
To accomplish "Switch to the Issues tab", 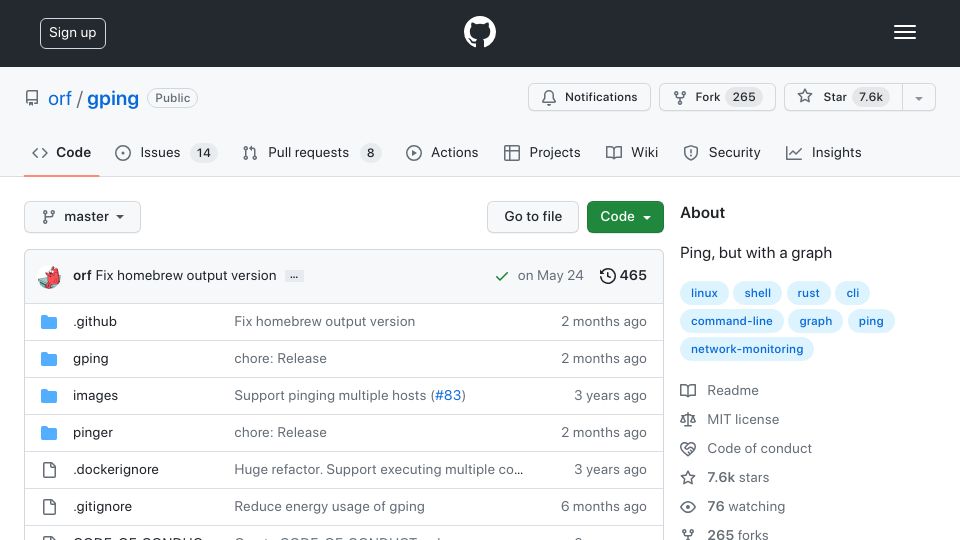I will tap(165, 152).
